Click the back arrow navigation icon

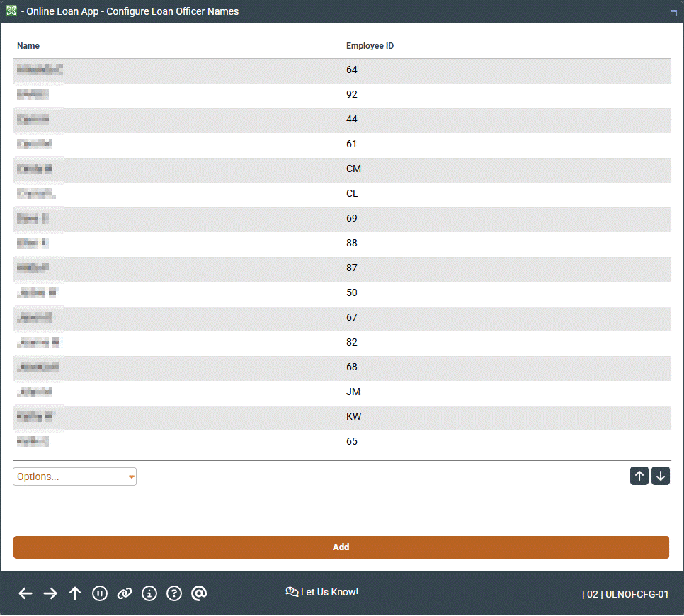[x=25, y=593]
